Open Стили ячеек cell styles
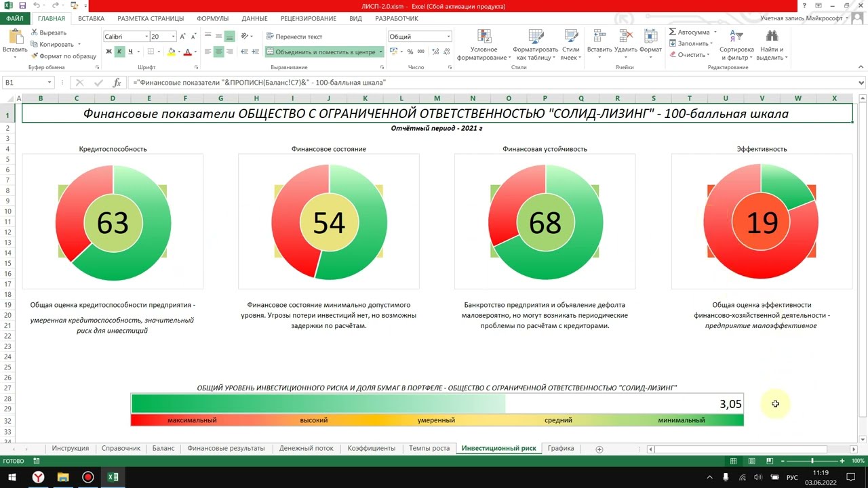This screenshot has height=488, width=868. (x=570, y=45)
